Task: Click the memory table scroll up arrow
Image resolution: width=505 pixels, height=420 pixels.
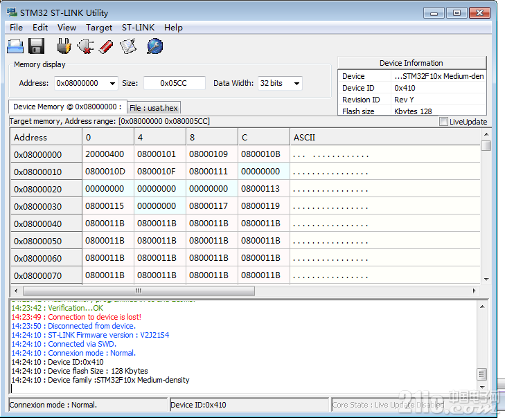Action: click(x=486, y=134)
